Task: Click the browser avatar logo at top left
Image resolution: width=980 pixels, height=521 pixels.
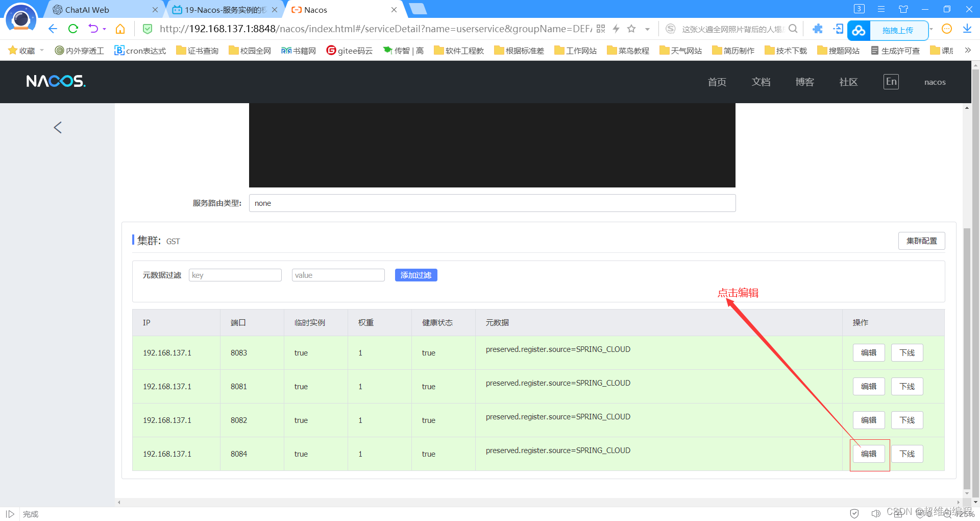Action: 21,18
